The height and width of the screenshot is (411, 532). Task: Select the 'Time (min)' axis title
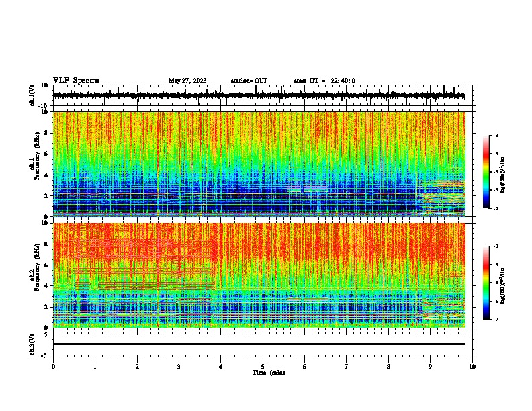(x=269, y=373)
